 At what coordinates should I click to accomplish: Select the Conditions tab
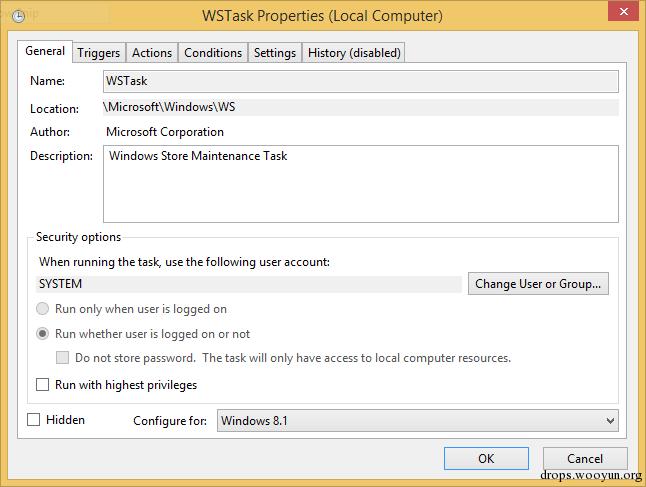(x=213, y=53)
